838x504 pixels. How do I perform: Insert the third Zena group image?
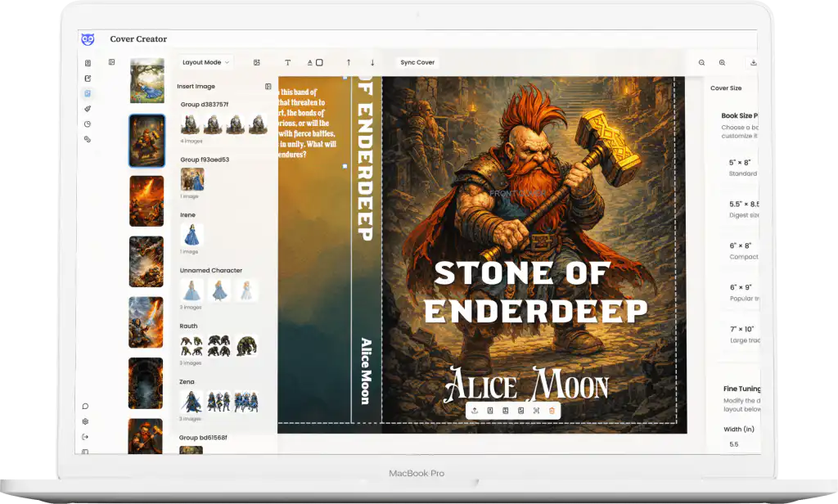coord(246,402)
